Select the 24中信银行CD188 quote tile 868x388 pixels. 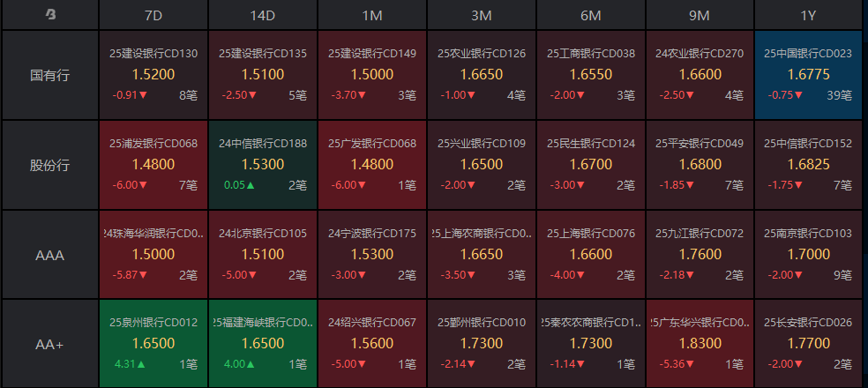coord(263,165)
